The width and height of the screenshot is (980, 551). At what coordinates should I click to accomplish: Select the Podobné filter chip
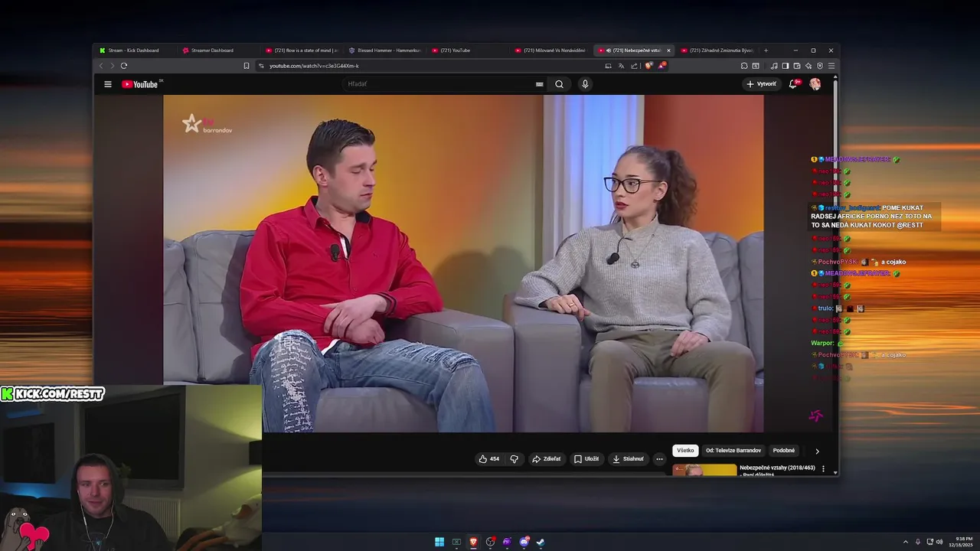click(x=783, y=451)
